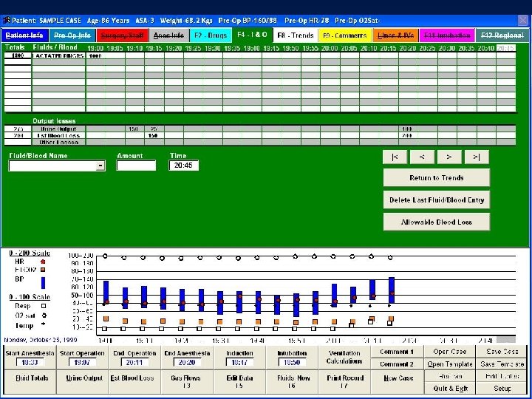
Task: Select Urine Output 25 cell at 19:15
Action: pos(154,129)
